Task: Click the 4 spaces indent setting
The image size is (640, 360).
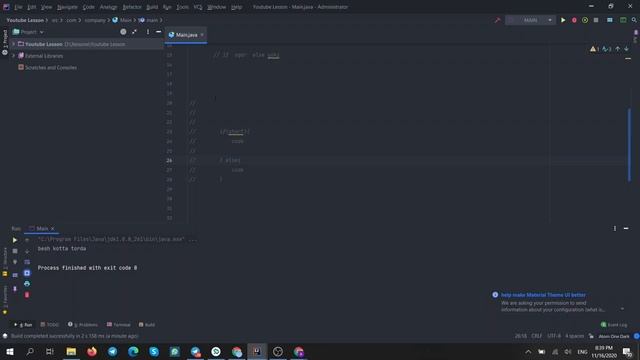Action: point(575,336)
